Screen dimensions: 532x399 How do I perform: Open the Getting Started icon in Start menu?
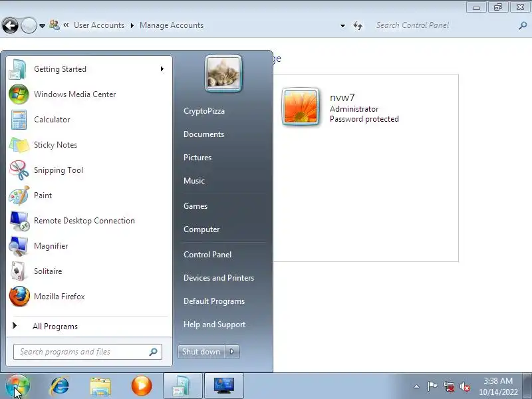pyautogui.click(x=19, y=69)
